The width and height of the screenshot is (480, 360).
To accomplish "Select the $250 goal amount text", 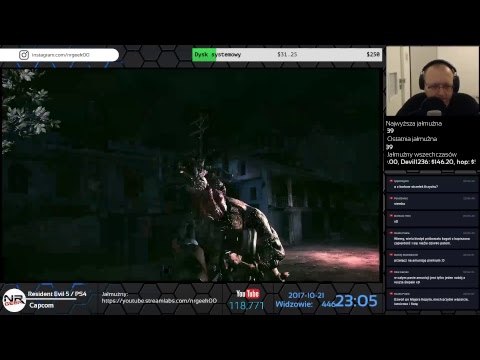I will pyautogui.click(x=373, y=54).
